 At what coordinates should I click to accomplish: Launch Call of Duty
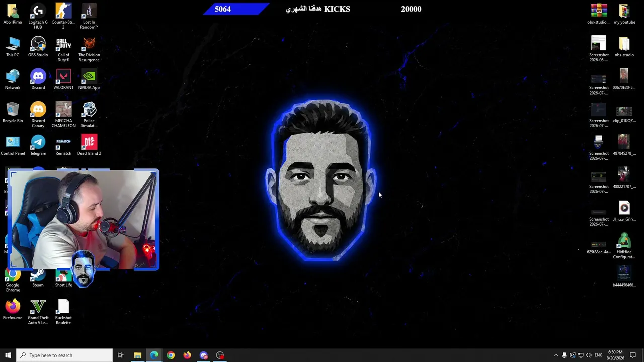pos(63,50)
